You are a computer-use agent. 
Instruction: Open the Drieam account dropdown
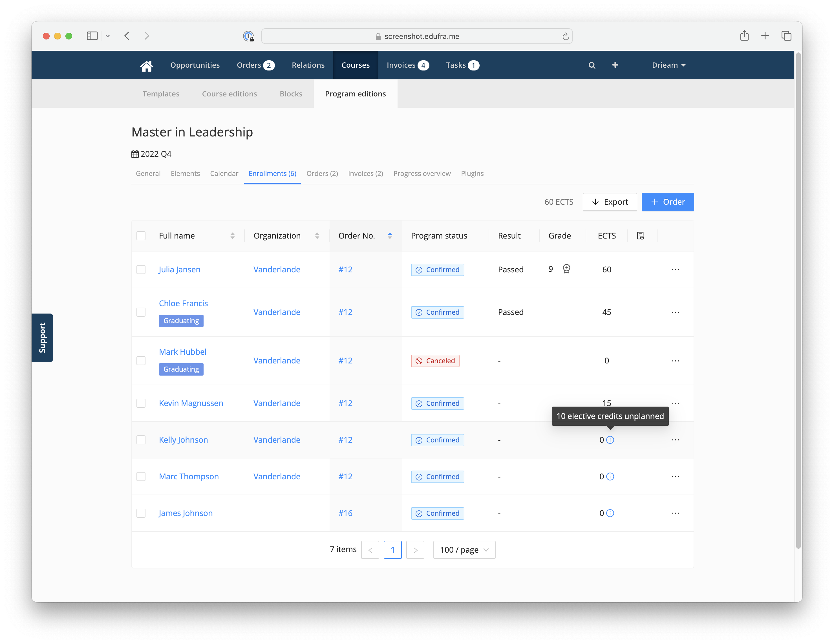668,65
